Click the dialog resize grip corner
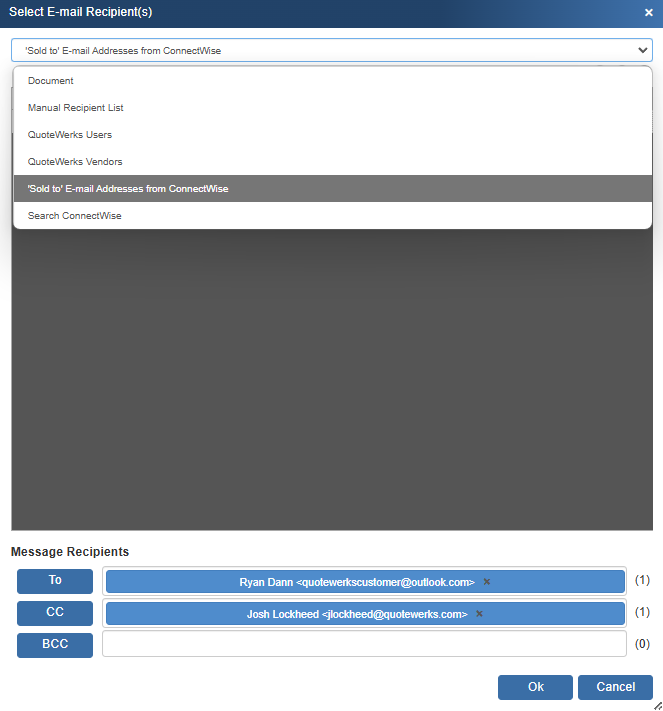Image resolution: width=663 pixels, height=711 pixels. [658, 706]
